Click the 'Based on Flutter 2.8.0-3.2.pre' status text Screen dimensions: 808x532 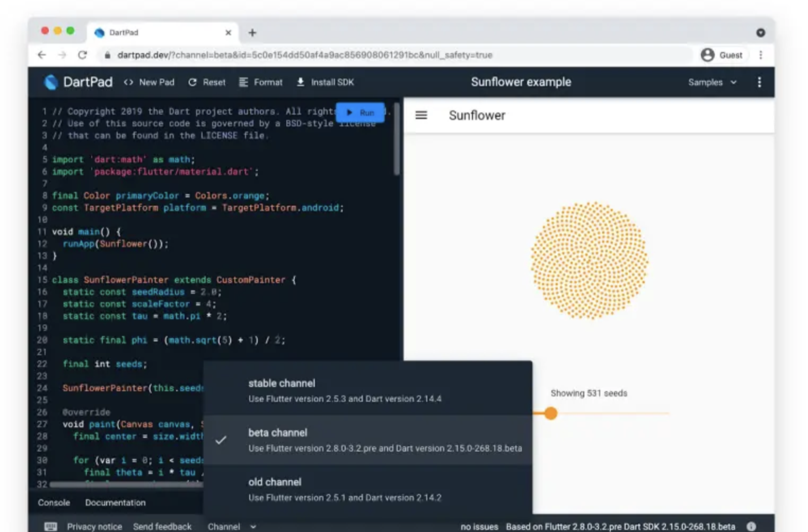[620, 526]
